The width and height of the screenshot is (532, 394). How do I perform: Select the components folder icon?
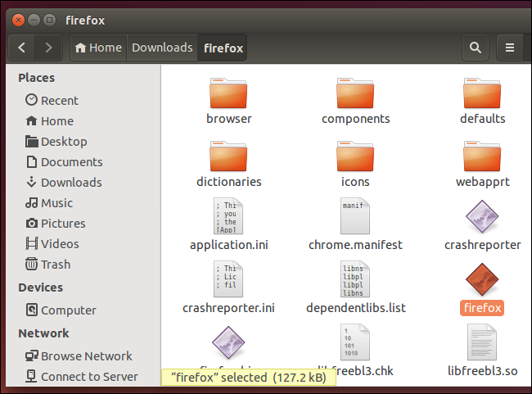(355, 93)
